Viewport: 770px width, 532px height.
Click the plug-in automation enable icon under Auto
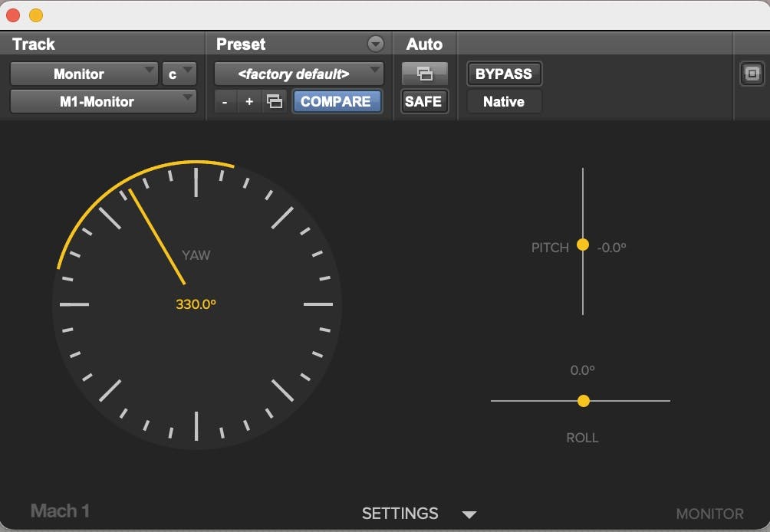click(424, 74)
